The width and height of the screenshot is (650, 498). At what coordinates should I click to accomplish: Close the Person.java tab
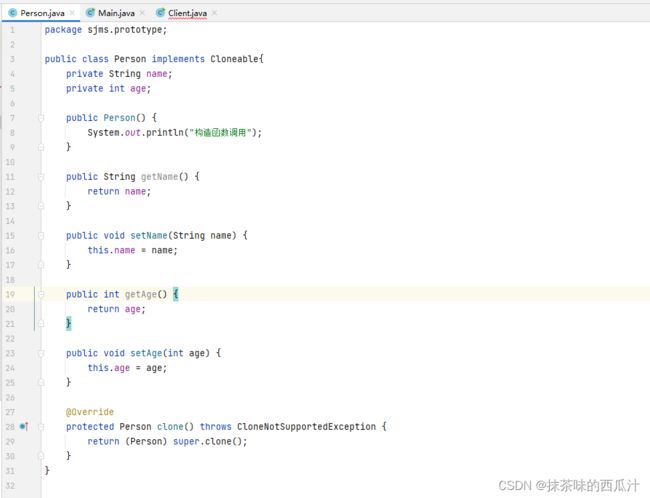click(x=72, y=13)
